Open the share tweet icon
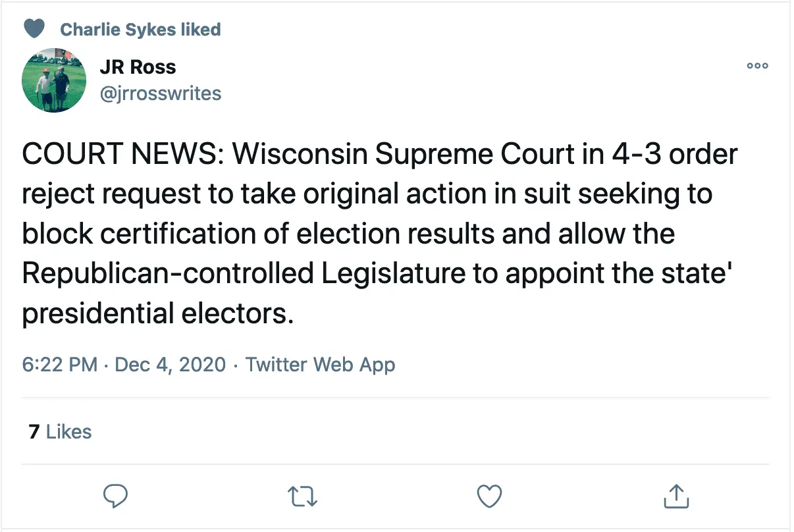 click(675, 496)
